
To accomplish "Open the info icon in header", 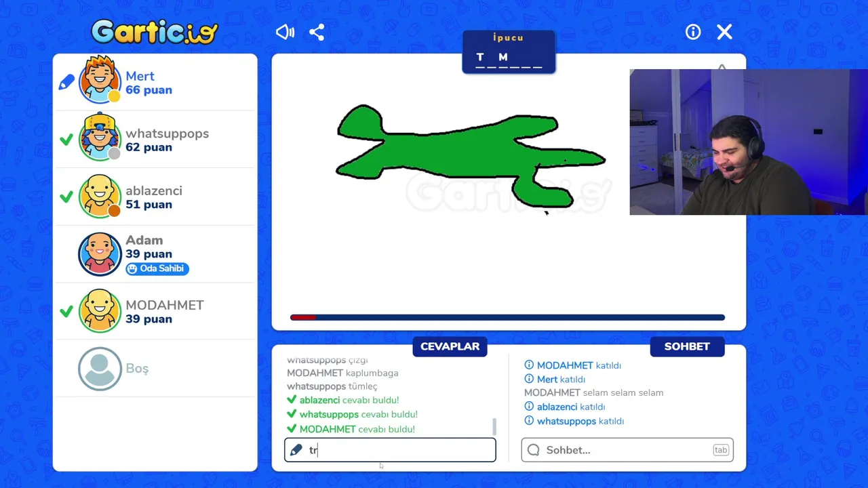I will (x=693, y=32).
